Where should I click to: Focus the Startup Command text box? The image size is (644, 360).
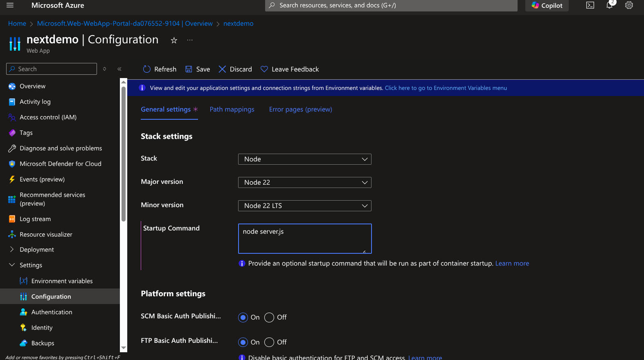pos(305,239)
